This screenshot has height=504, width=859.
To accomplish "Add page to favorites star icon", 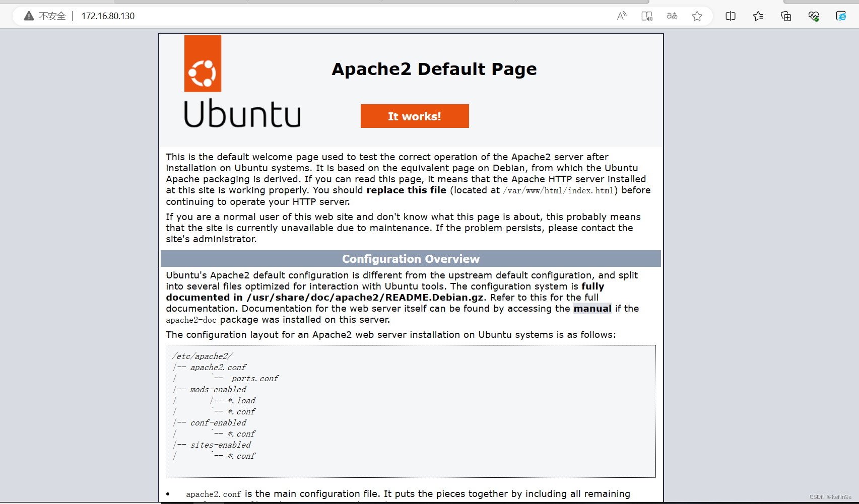I will point(697,16).
